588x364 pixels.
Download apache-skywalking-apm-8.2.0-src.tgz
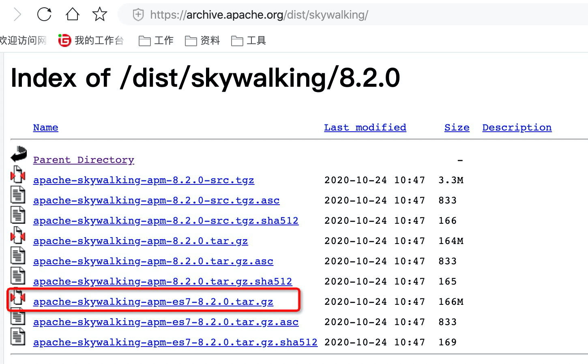pos(144,180)
